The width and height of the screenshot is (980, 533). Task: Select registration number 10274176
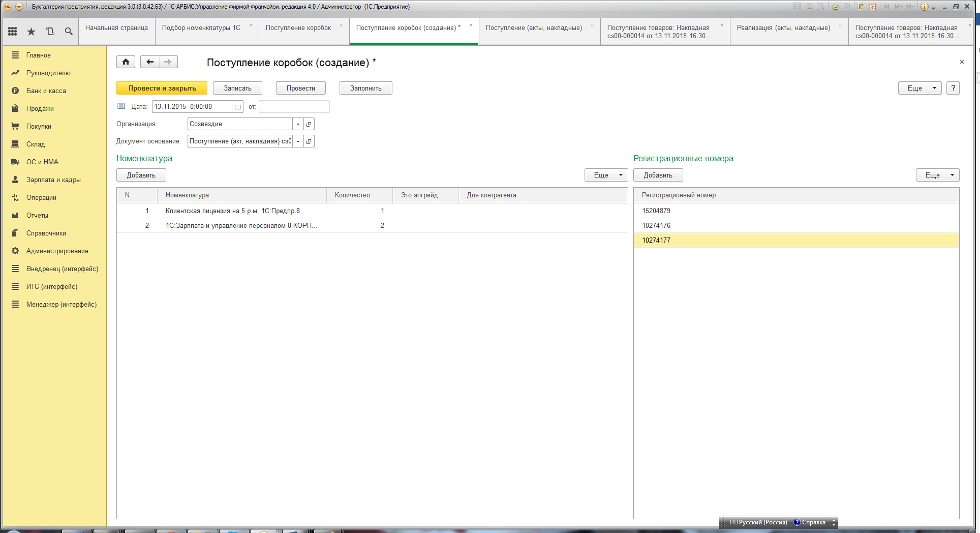(796, 225)
